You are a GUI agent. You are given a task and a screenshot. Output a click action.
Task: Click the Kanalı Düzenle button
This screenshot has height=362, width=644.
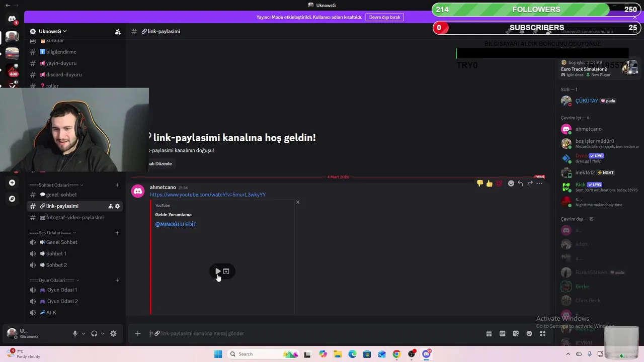[x=160, y=164]
